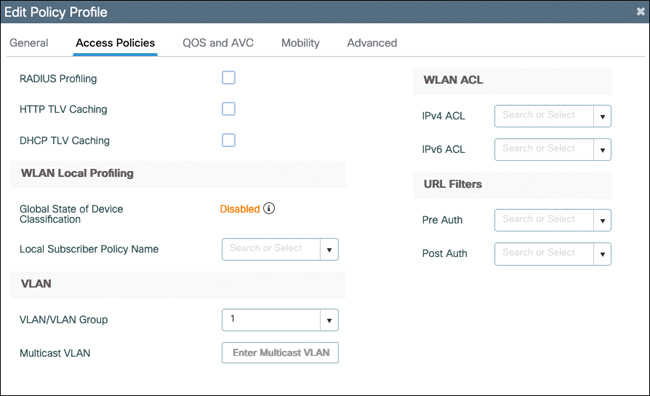Open the Advanced tab
Image resolution: width=650 pixels, height=396 pixels.
372,43
